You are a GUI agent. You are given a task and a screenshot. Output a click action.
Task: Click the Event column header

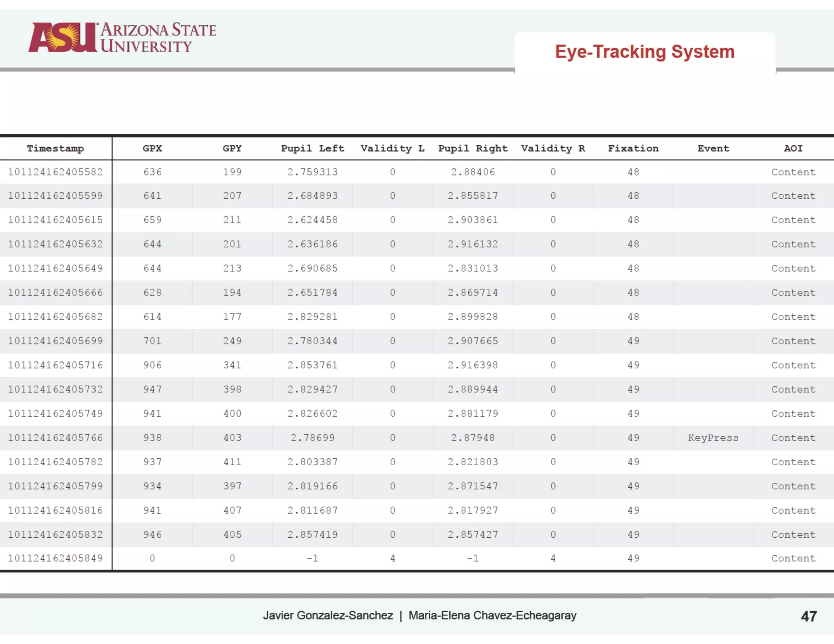pyautogui.click(x=713, y=149)
